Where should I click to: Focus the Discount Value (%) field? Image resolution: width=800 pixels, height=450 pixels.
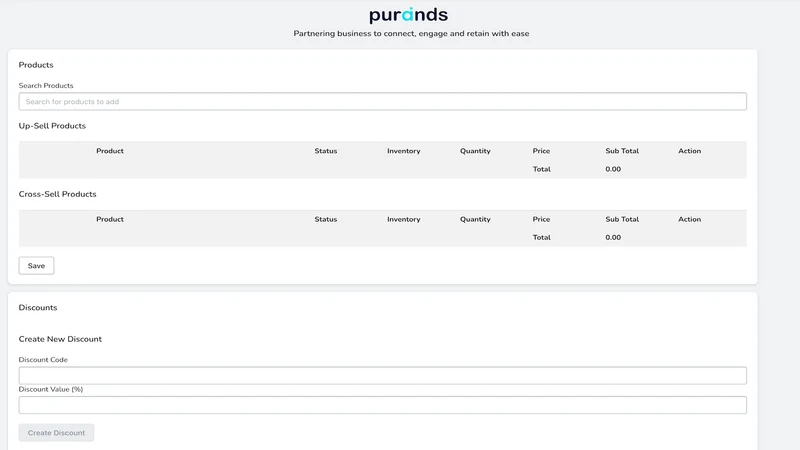[383, 405]
